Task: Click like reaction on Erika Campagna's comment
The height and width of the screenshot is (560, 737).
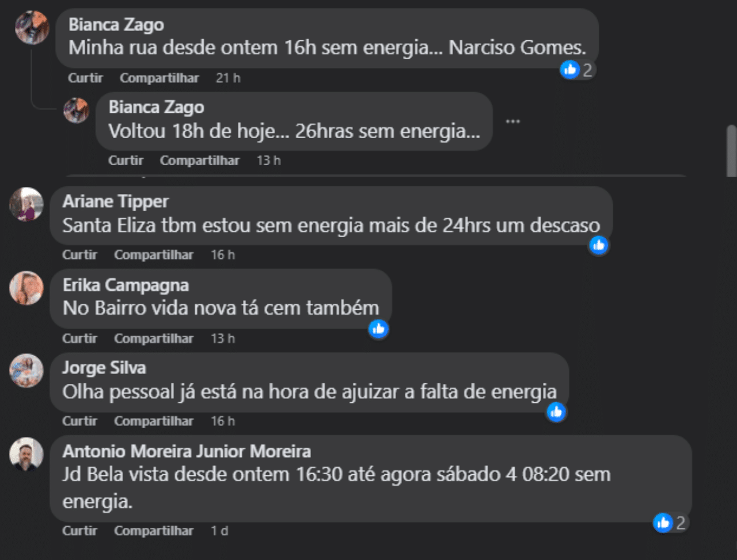Action: 378,329
